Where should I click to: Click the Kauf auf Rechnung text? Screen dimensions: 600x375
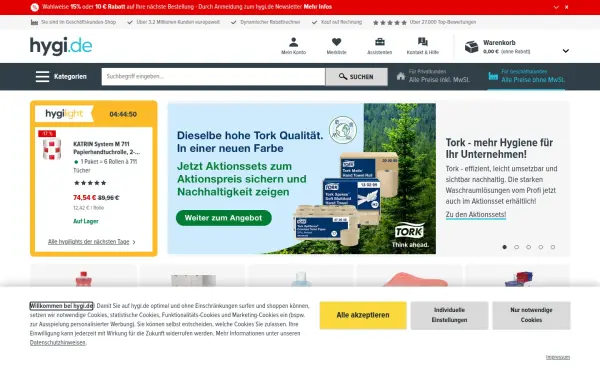point(341,22)
